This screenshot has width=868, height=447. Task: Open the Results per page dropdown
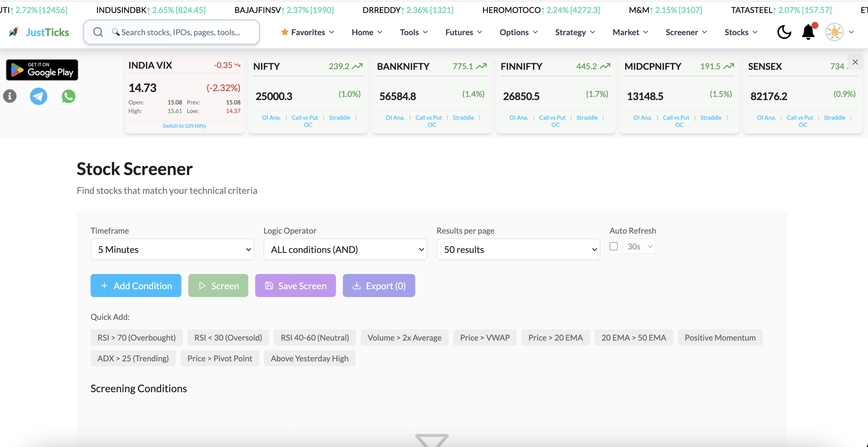pyautogui.click(x=518, y=249)
